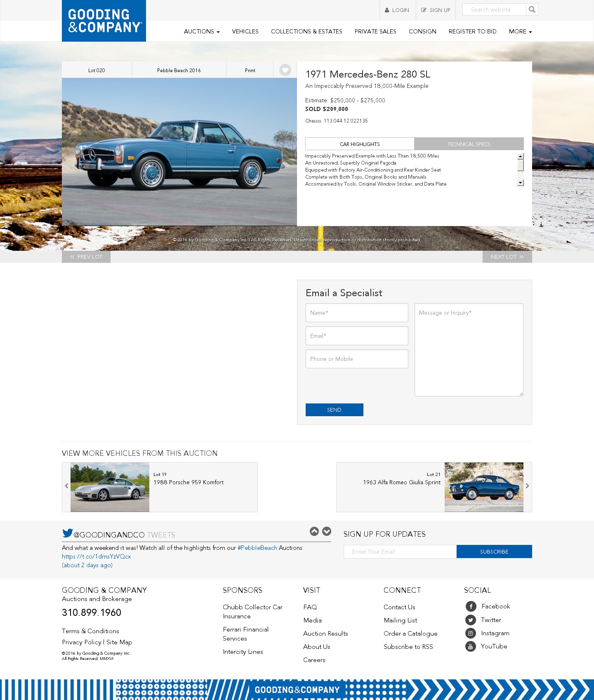594x700 pixels.
Task: Click the about 2 days ago timestamp
Action: point(87,565)
